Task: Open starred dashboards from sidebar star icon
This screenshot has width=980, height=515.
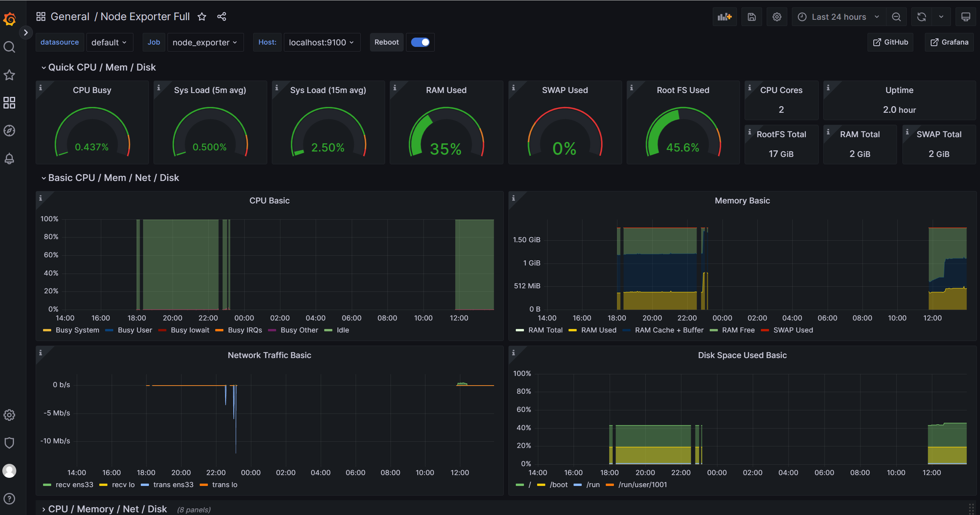Action: click(9, 75)
